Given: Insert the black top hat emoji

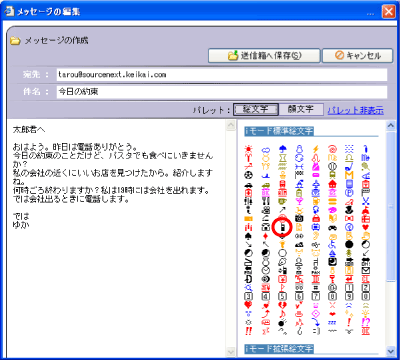Looking at the screenshot, I should pos(349,210).
